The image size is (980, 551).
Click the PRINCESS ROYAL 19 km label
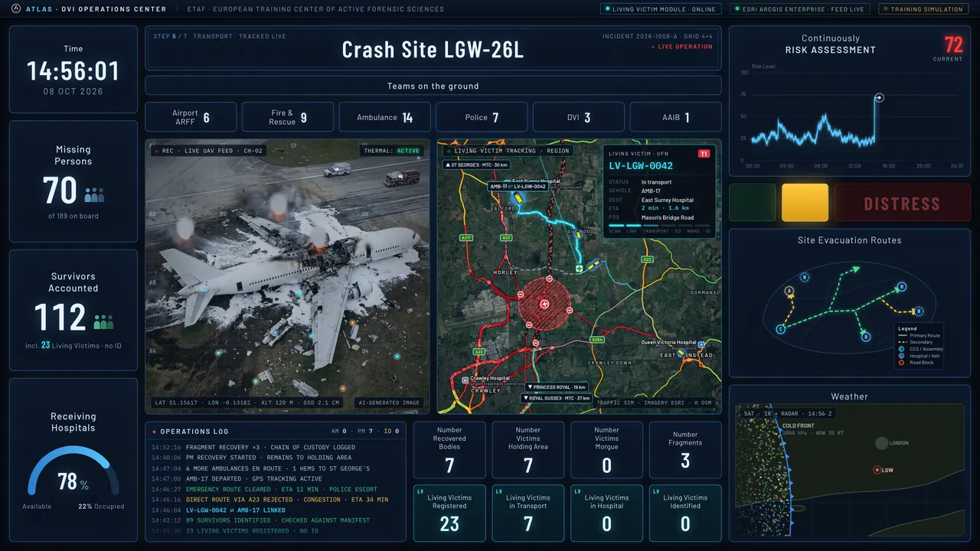[x=555, y=387]
